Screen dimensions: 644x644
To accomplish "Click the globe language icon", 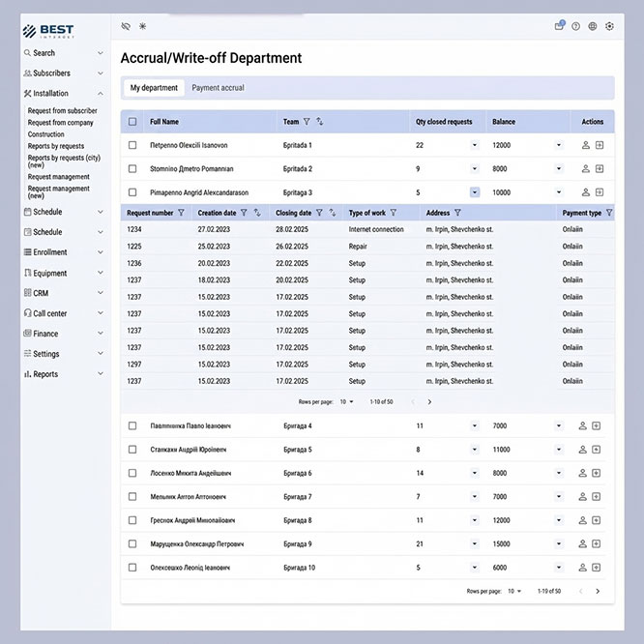I will (592, 26).
